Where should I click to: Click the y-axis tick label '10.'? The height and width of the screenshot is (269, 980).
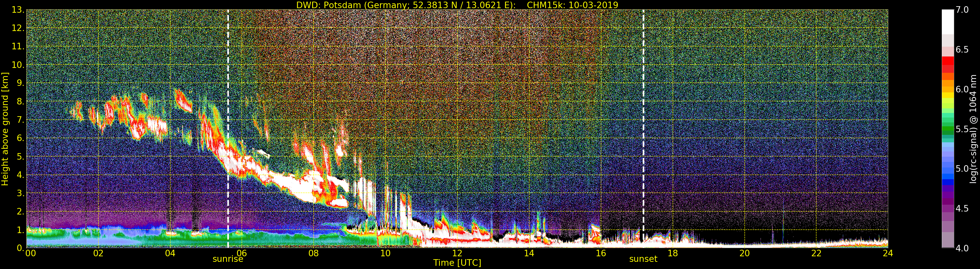(x=18, y=65)
